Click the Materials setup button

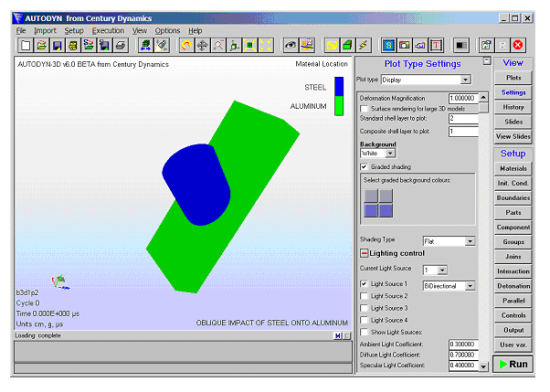513,169
